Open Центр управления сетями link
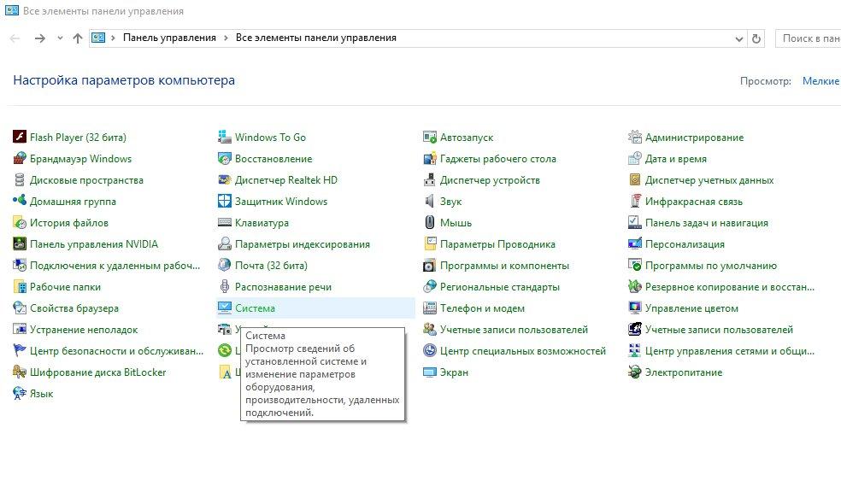Viewport: 841px width, 504px height. coord(729,350)
